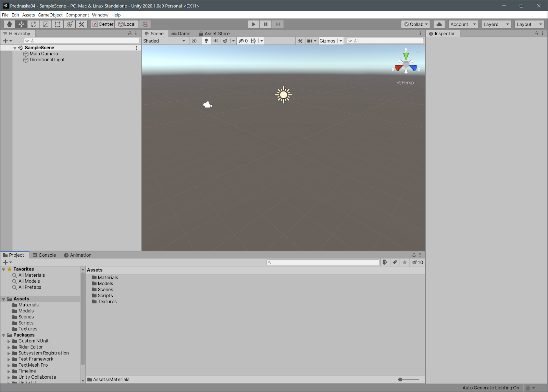
Task: Toggle scene grid visibility
Action: coord(253,41)
